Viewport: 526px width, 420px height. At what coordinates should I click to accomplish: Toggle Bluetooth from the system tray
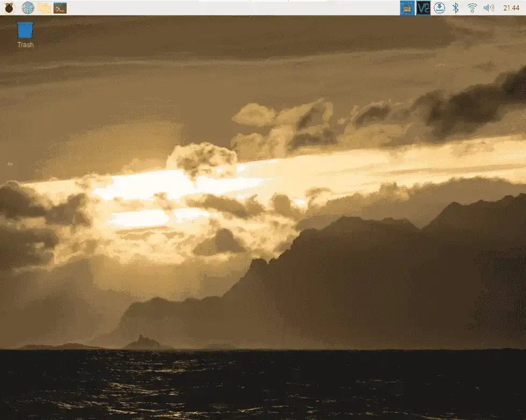pos(455,7)
